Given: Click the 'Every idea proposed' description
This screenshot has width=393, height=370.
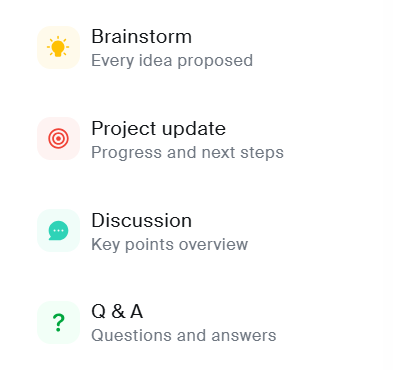Looking at the screenshot, I should pos(172,61).
